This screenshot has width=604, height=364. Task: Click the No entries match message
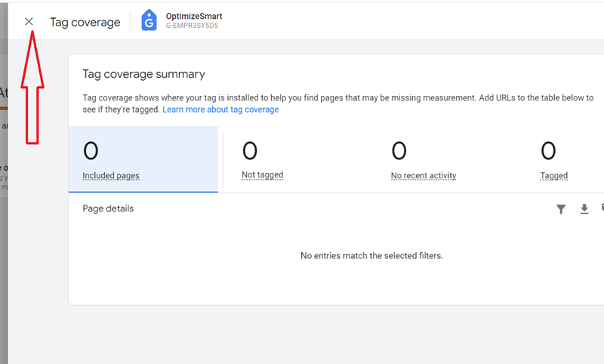click(x=371, y=255)
